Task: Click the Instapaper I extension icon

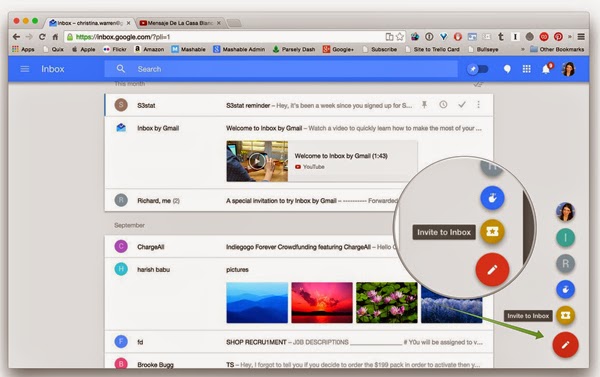Action: point(515,37)
